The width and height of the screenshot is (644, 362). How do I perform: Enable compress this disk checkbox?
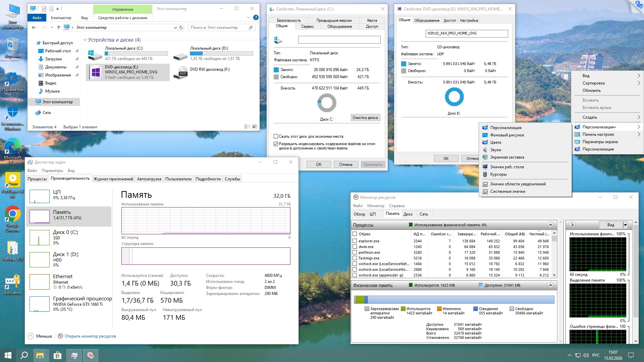[x=276, y=136]
